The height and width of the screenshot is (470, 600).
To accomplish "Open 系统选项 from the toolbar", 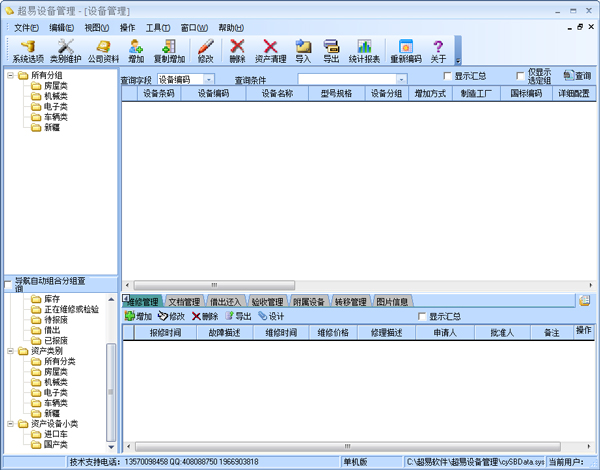I will click(x=28, y=51).
